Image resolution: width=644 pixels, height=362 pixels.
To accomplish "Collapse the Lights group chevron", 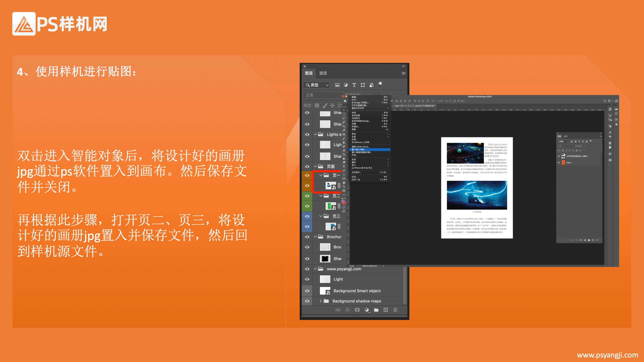I will point(315,134).
